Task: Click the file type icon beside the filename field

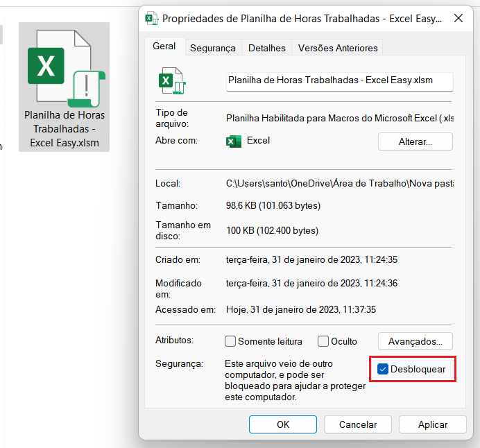Action: click(170, 80)
